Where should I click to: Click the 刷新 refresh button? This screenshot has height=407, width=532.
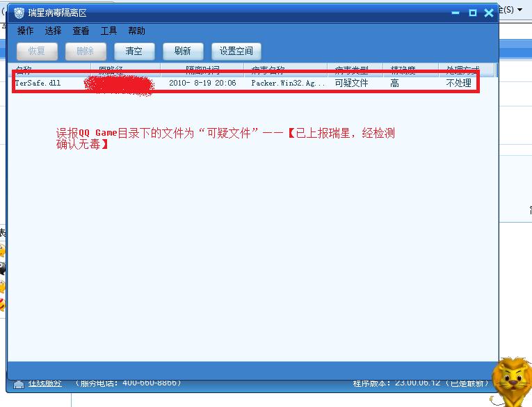[183, 51]
